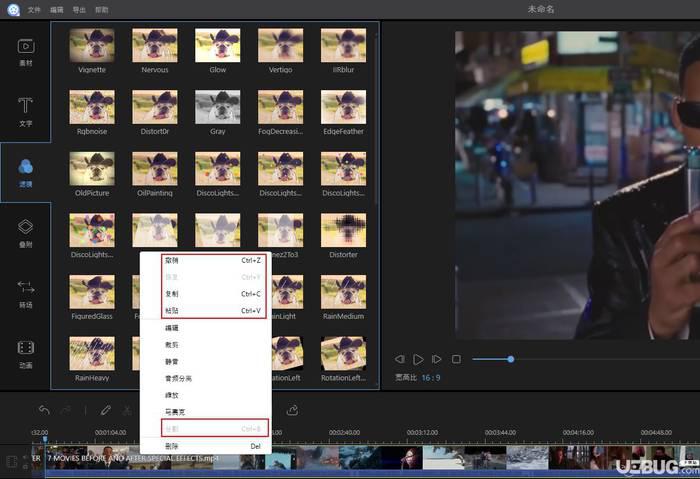Choose 缩放 zoom in context menu
Viewport: 700px width, 479px height.
[x=206, y=395]
